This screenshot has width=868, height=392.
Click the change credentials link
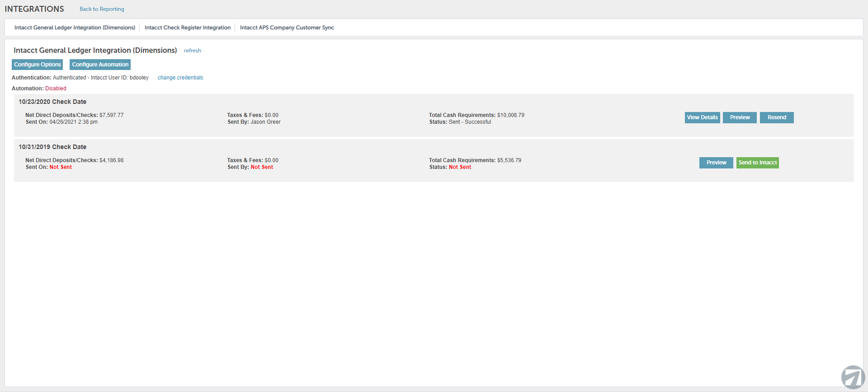[180, 78]
